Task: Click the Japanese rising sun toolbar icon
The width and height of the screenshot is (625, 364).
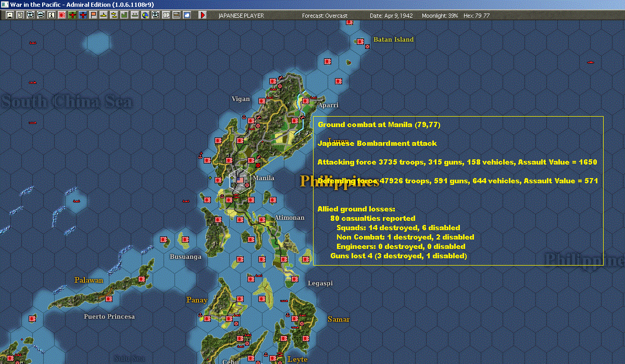Action: (61, 15)
